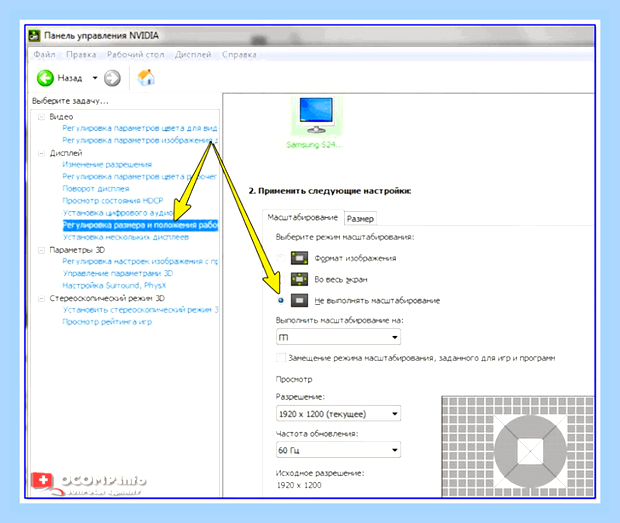
Task: Open the Разрешение 1920 x 1200 dropdown
Action: click(338, 414)
